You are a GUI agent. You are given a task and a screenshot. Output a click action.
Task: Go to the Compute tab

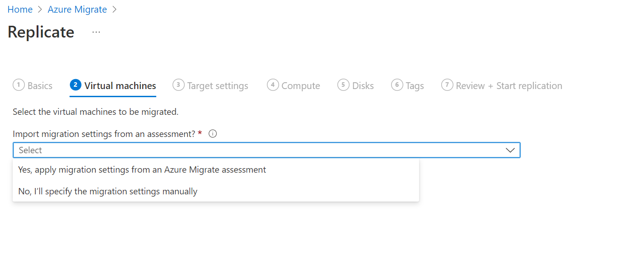point(301,86)
